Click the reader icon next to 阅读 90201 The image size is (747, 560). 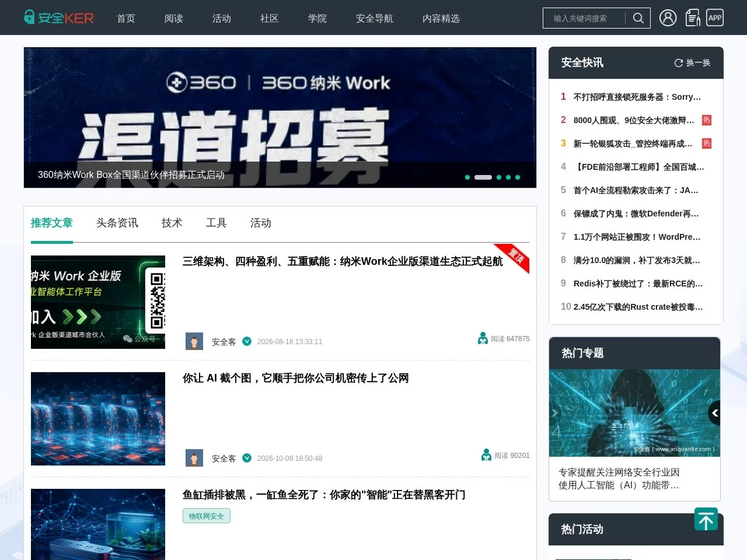coord(486,455)
